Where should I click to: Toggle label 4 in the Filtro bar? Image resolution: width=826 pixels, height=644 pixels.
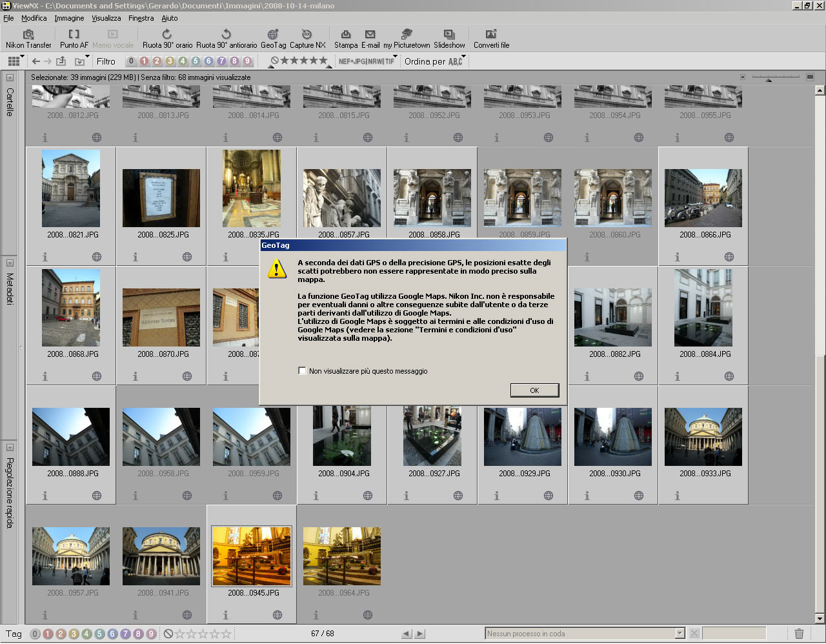pos(183,61)
